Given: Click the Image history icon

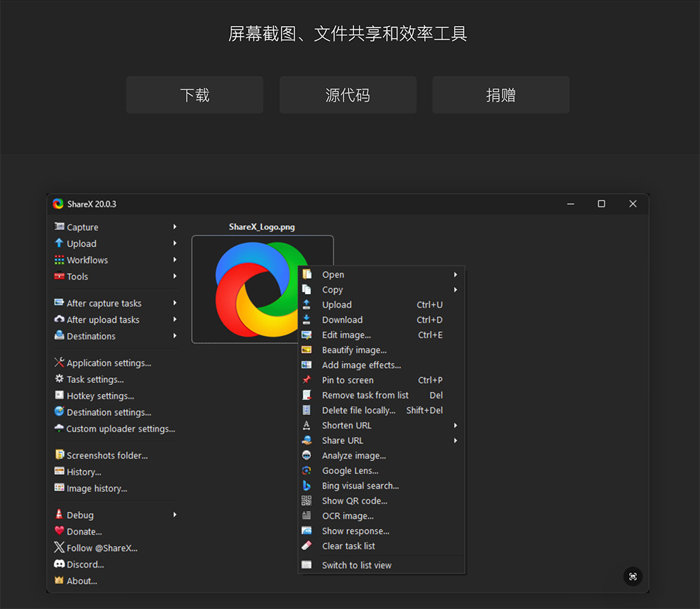Looking at the screenshot, I should pyautogui.click(x=59, y=488).
